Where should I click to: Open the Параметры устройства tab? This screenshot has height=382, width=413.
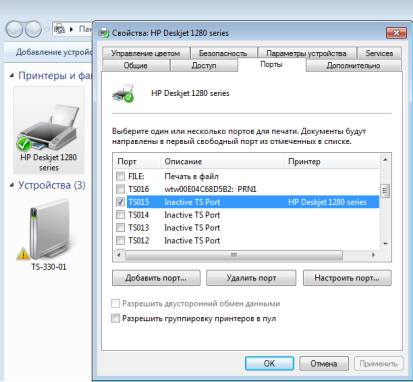(x=306, y=53)
